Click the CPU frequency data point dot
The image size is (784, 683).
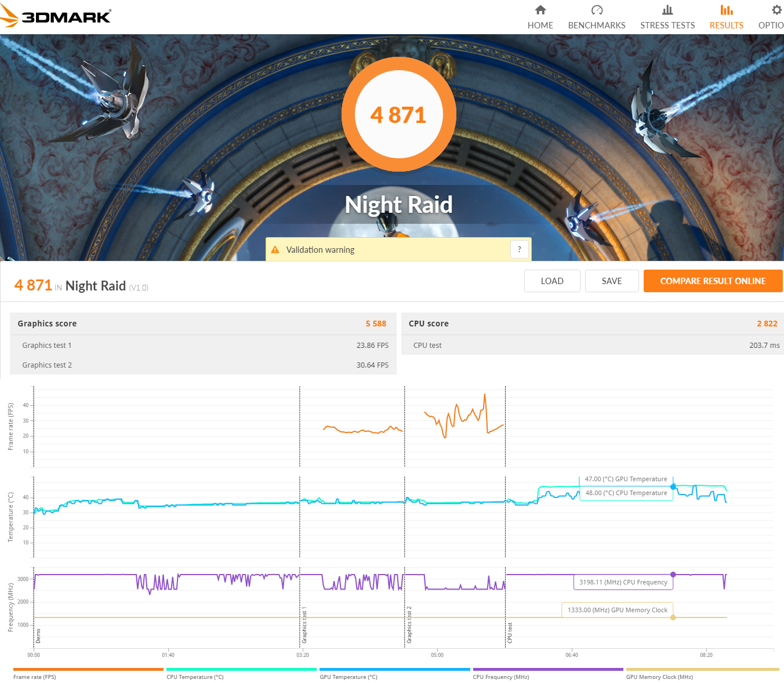tap(673, 575)
